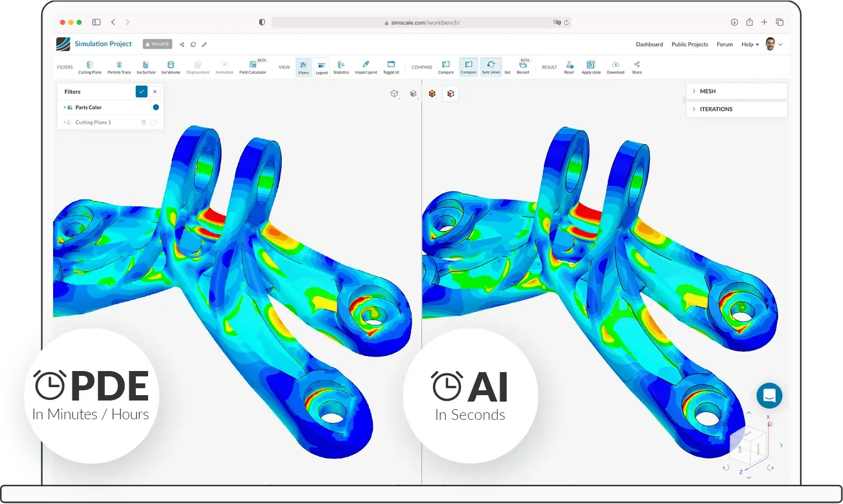Go to Public Projects
The width and height of the screenshot is (843, 504).
[x=690, y=45]
